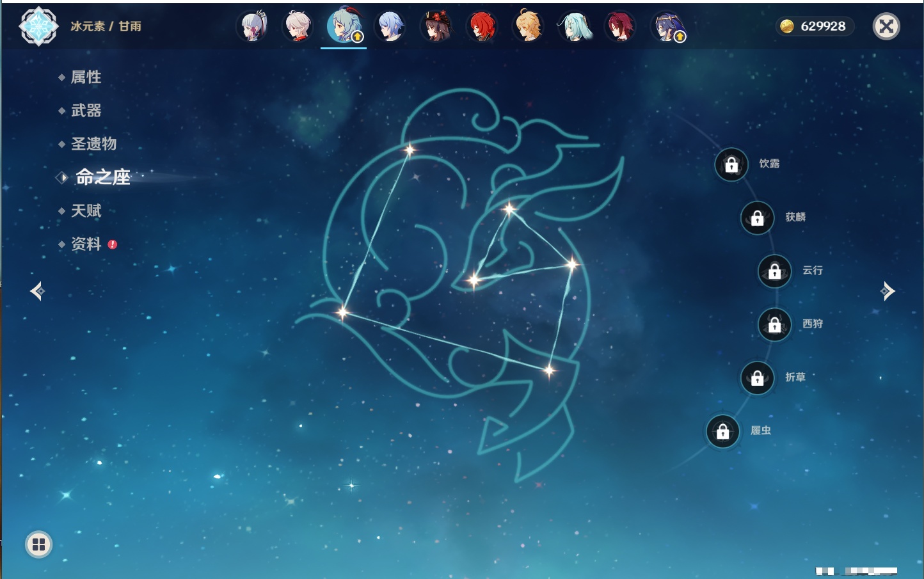This screenshot has height=579, width=924.
Task: Open the locked 云行 constellation icon
Action: [775, 271]
